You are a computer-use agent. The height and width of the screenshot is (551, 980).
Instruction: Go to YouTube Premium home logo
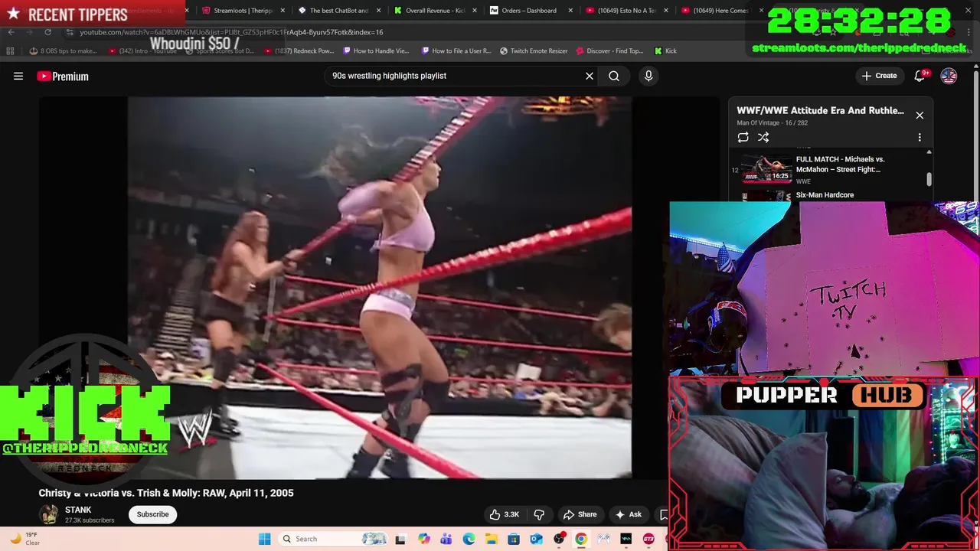click(63, 76)
